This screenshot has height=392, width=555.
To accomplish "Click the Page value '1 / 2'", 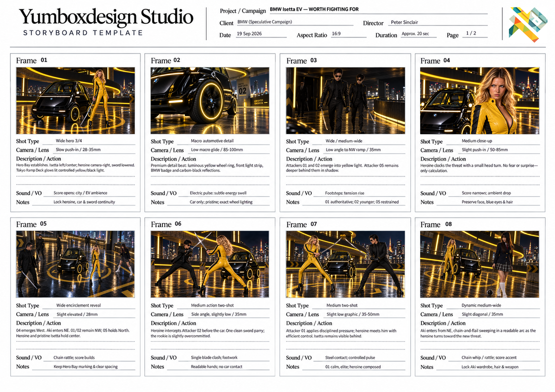I will (x=471, y=33).
